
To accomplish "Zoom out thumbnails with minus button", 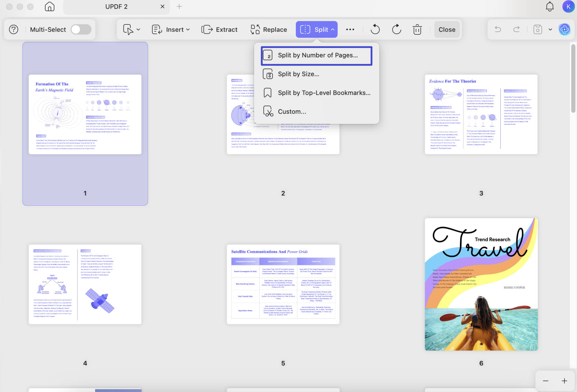I will click(x=546, y=381).
